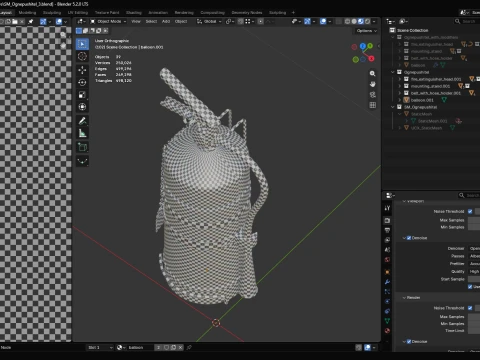Select the Move tool

[82, 70]
